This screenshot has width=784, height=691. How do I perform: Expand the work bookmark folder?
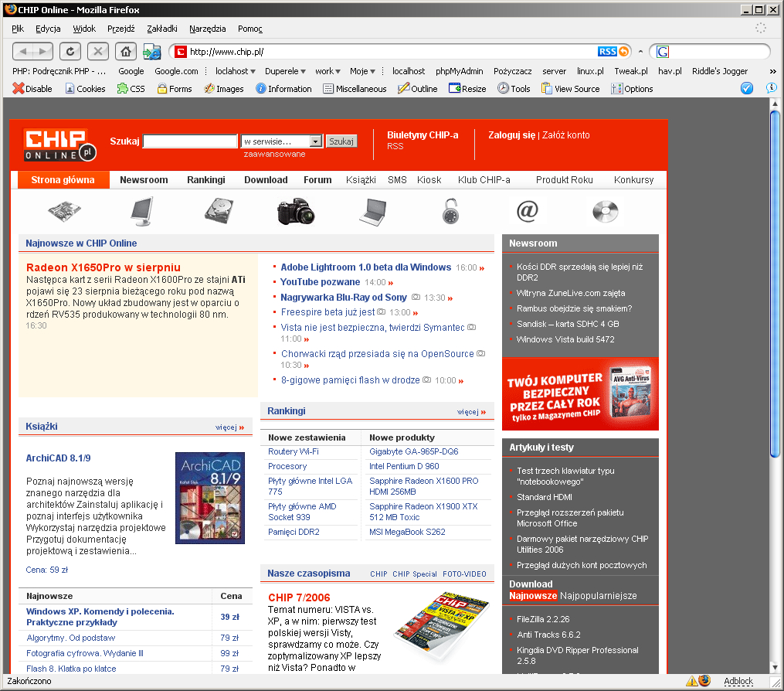pyautogui.click(x=328, y=71)
